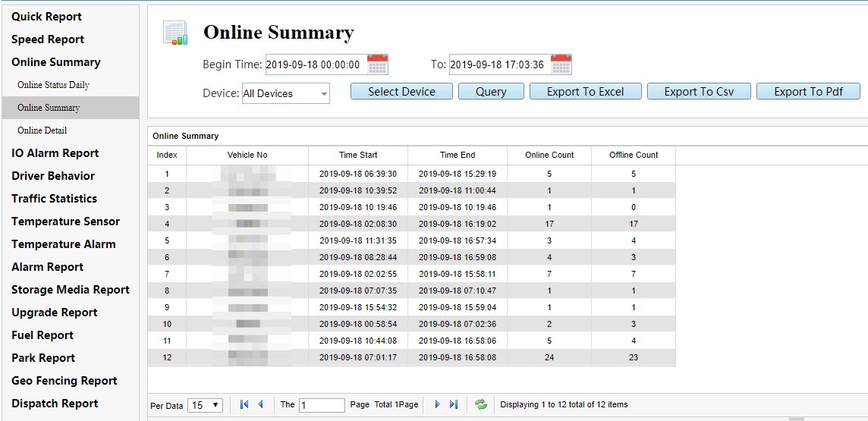Go to the first page
The height and width of the screenshot is (421, 868).
pyautogui.click(x=244, y=405)
